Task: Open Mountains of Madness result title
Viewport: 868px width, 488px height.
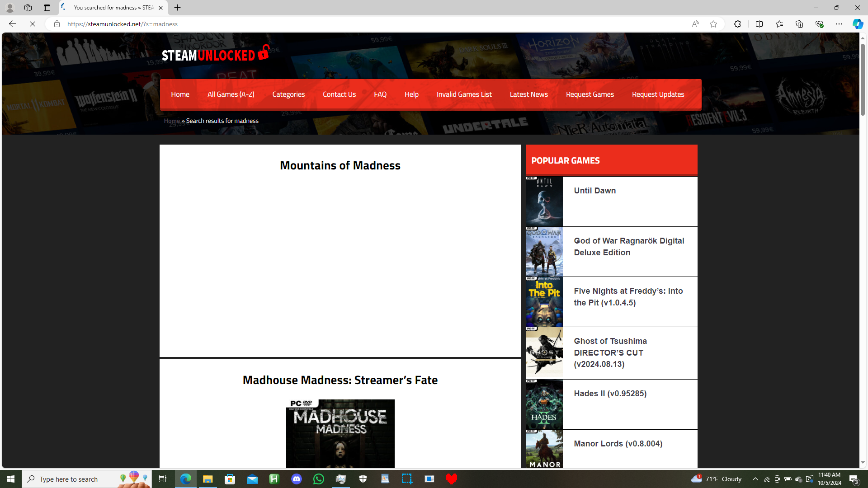Action: point(340,165)
